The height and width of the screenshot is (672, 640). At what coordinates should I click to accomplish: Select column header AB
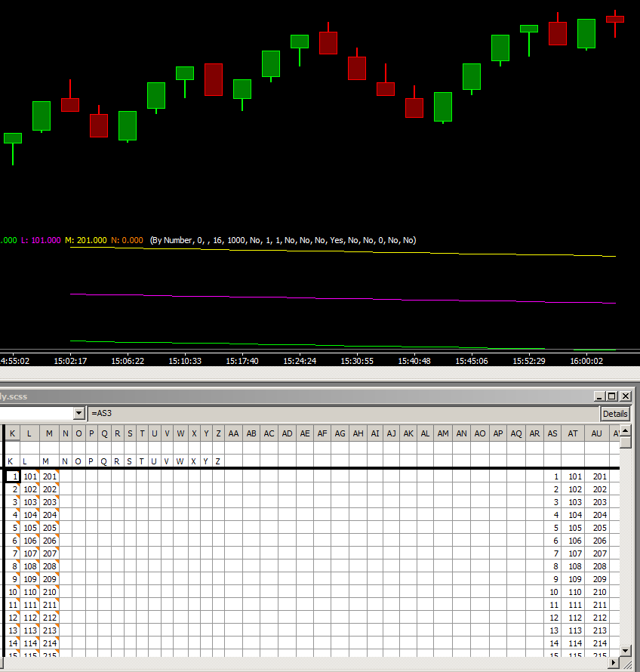[x=251, y=433]
